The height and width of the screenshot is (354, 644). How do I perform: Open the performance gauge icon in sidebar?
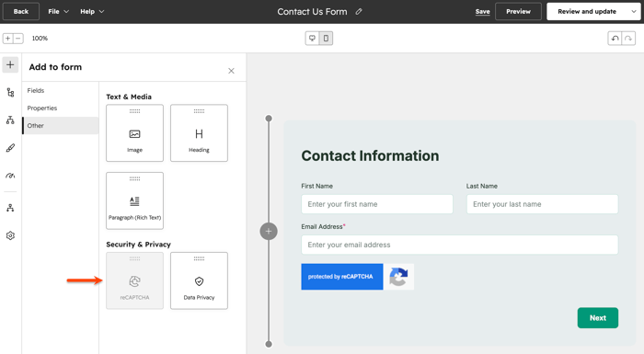coord(10,176)
